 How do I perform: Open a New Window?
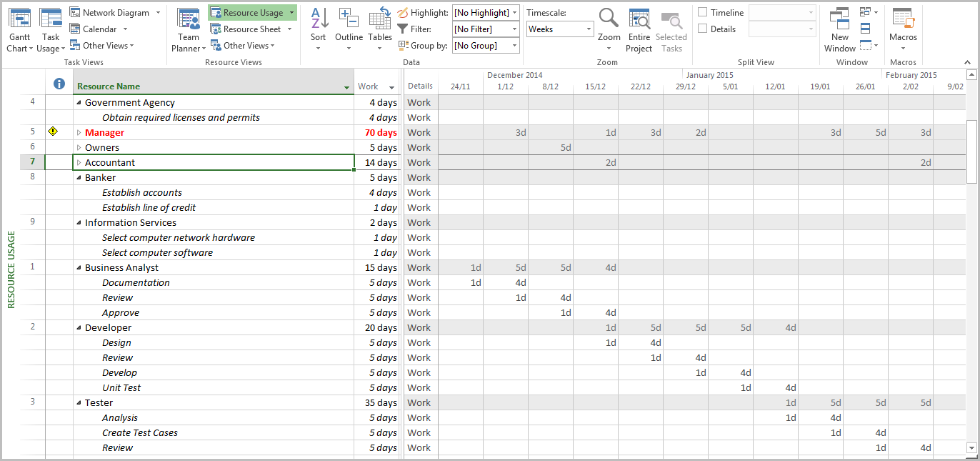(x=840, y=30)
